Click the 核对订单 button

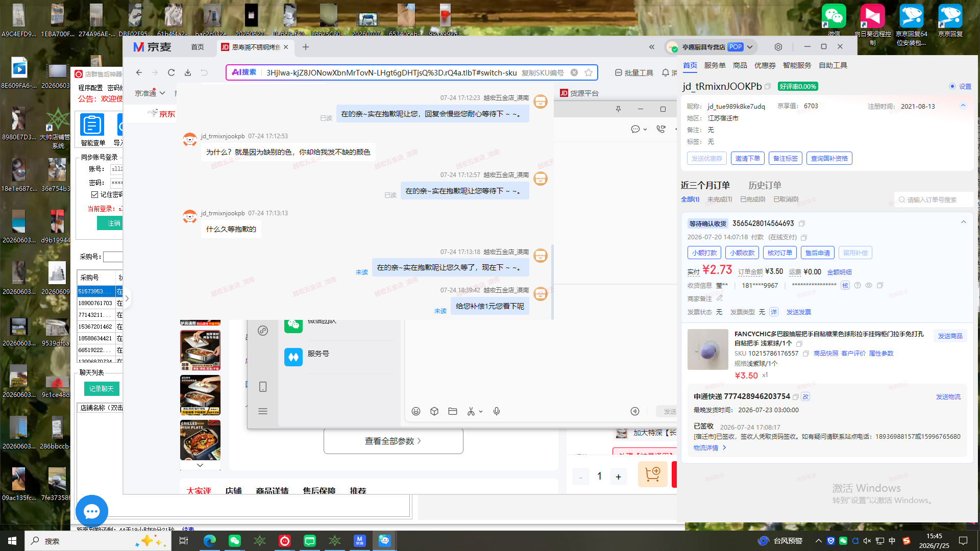(780, 253)
